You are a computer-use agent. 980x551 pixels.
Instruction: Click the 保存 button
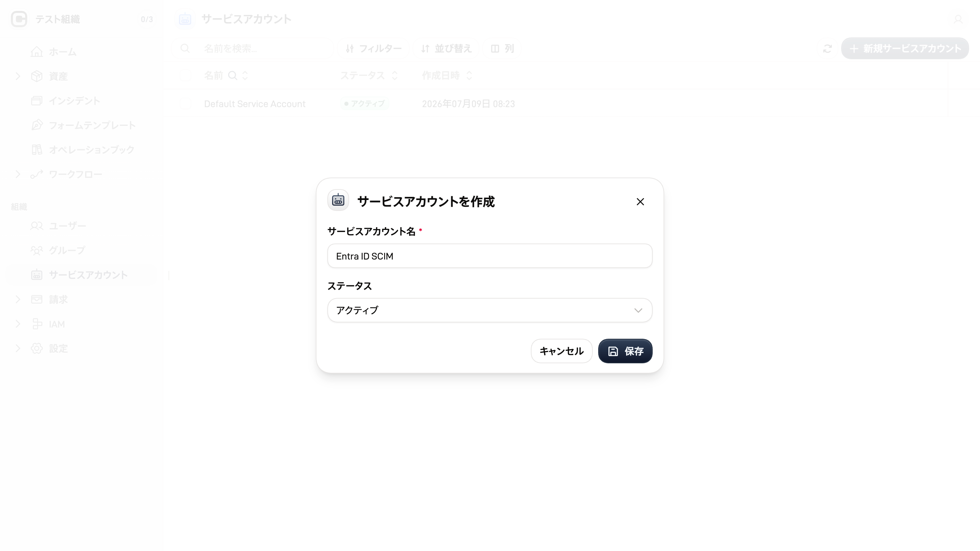point(625,351)
